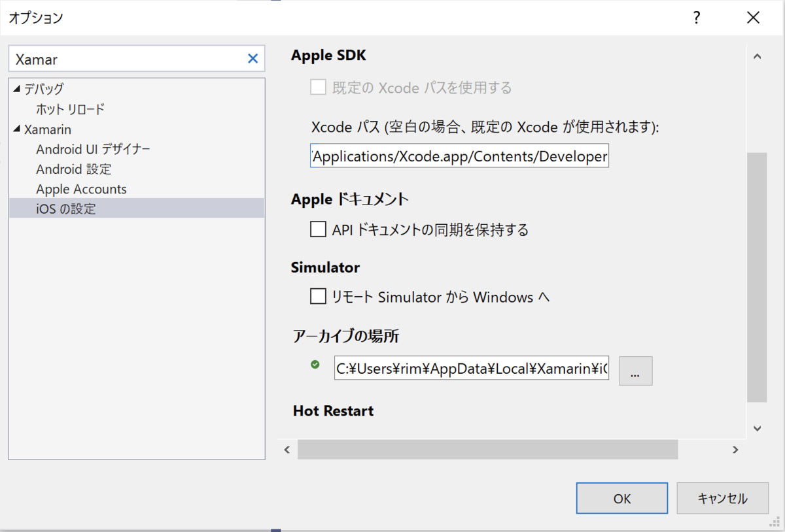Confirm settings with the OK button
Viewport: 785px width, 532px height.
tap(621, 498)
